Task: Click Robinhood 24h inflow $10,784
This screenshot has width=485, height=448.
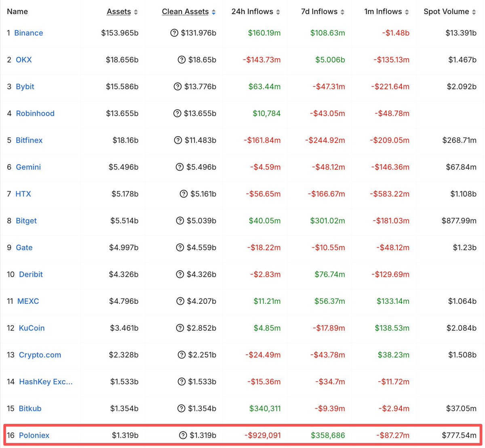Action: tap(267, 114)
